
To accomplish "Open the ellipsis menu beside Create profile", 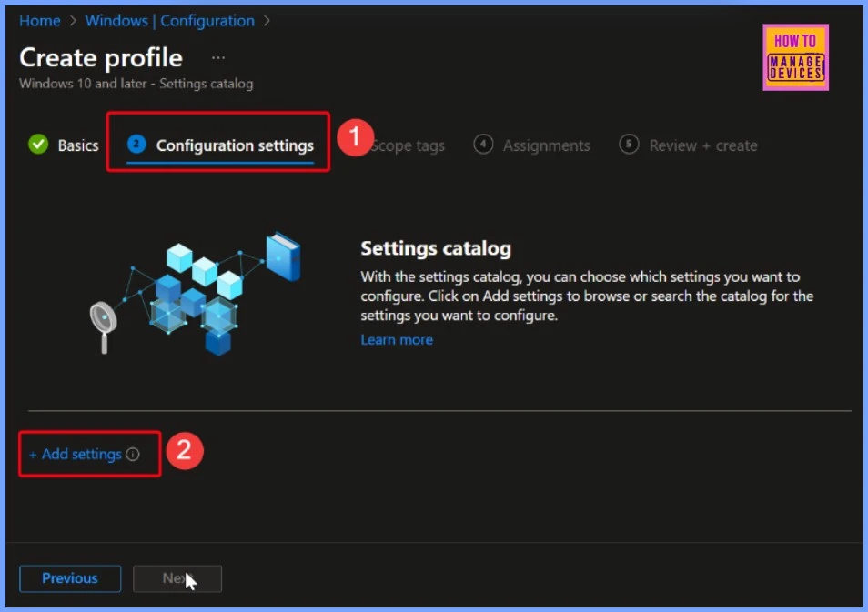I will (218, 57).
